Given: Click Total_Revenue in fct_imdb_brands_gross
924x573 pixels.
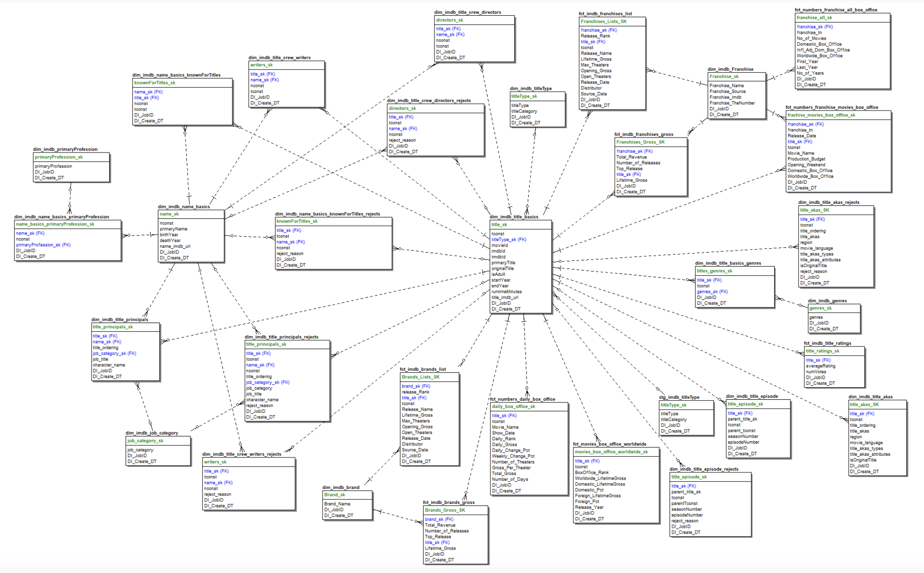Looking at the screenshot, I should 440,525.
